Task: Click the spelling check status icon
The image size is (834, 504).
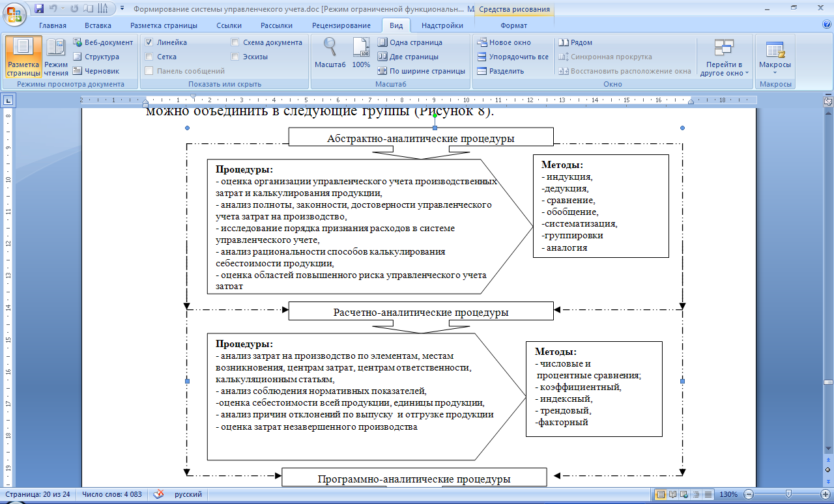Action: 158,494
